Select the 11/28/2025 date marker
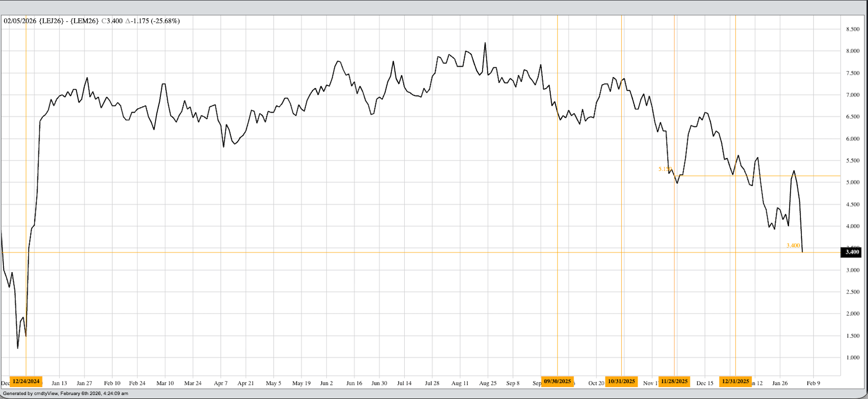Viewport: 868px width, 399px height. click(674, 382)
